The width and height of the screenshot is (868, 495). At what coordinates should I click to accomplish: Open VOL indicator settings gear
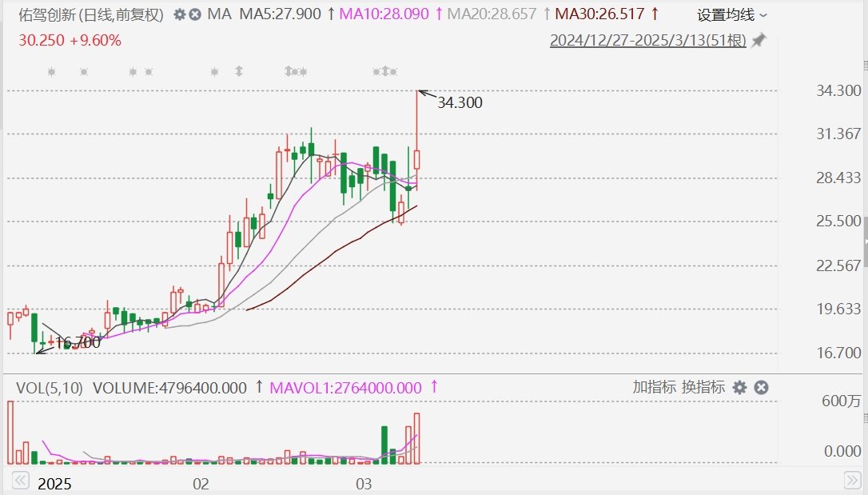[739, 388]
